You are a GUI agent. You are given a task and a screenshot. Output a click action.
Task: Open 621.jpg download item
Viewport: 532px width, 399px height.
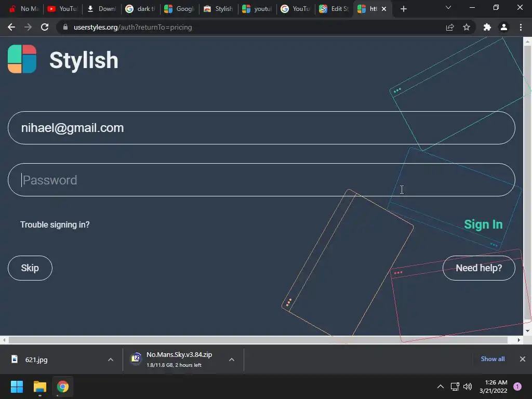tap(36, 360)
